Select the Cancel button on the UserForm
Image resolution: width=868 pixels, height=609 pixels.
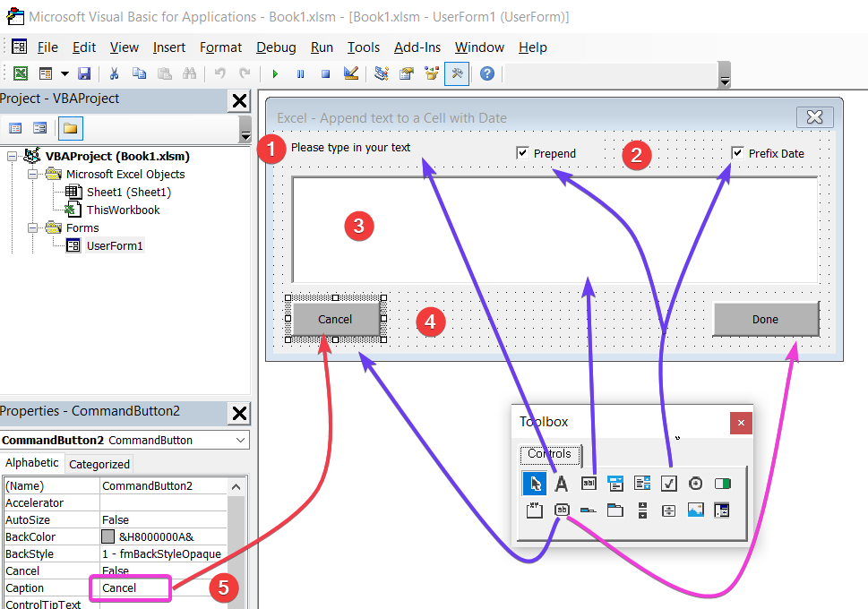coord(335,319)
